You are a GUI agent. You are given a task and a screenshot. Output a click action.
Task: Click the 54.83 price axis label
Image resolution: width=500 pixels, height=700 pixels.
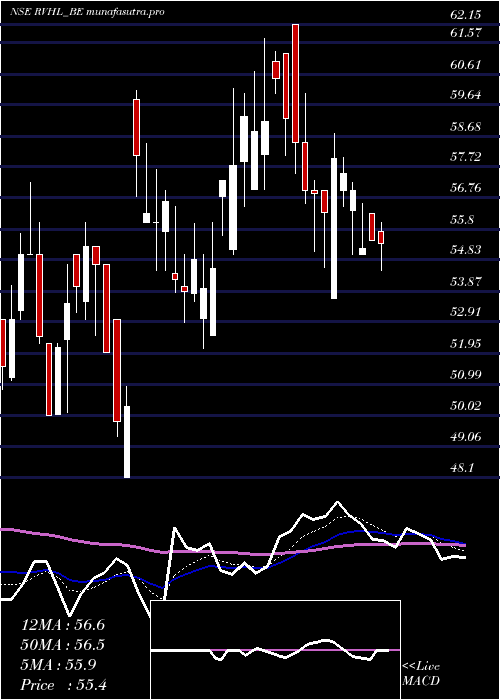click(466, 250)
